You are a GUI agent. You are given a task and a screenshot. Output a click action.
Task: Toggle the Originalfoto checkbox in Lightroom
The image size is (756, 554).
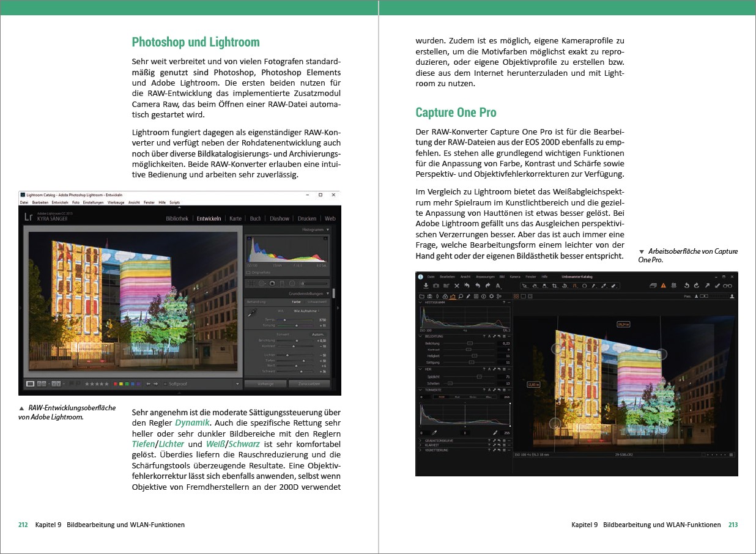tap(248, 273)
